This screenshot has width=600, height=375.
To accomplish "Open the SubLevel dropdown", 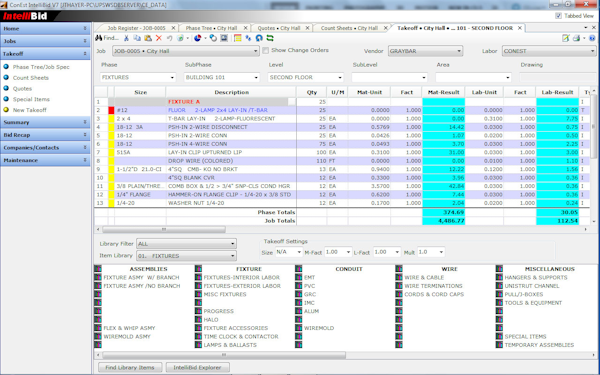I will pos(389,77).
